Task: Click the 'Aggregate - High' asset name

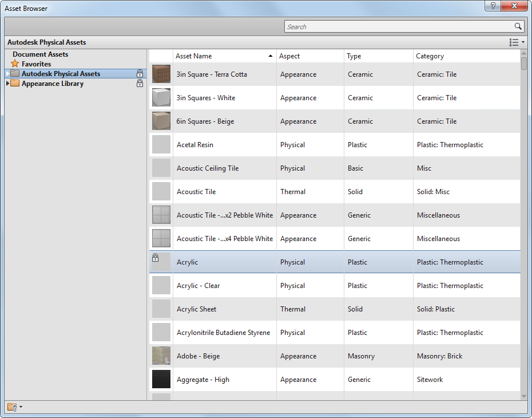Action: coord(203,379)
